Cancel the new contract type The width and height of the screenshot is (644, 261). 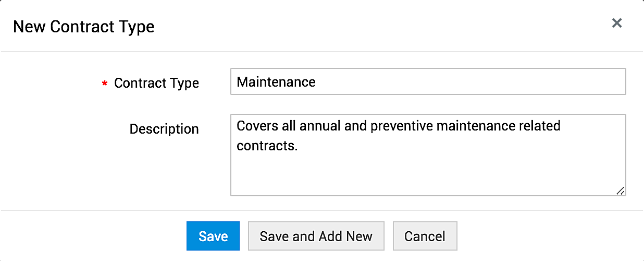(425, 236)
